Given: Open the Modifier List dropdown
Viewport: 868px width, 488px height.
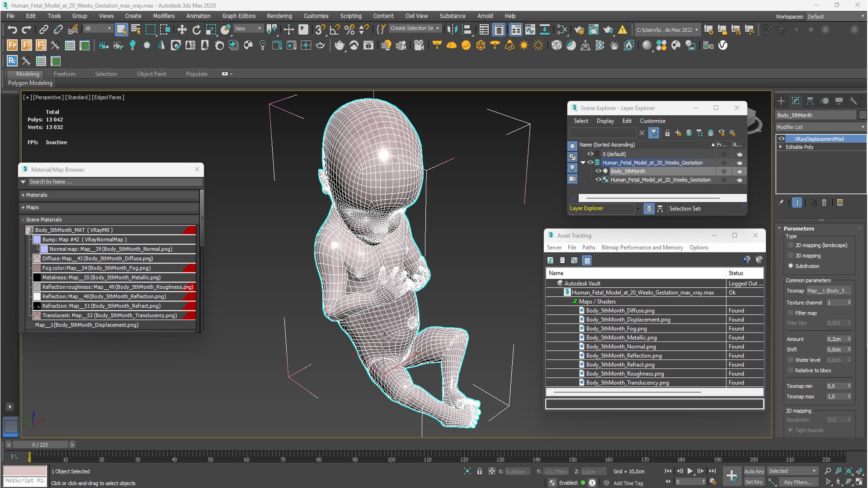Looking at the screenshot, I should pos(821,127).
